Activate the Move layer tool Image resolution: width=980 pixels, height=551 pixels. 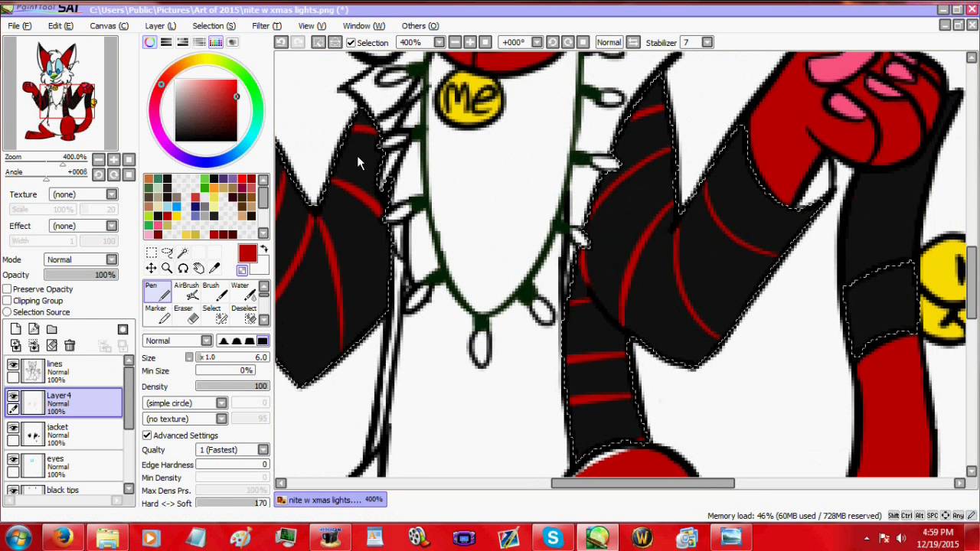151,268
